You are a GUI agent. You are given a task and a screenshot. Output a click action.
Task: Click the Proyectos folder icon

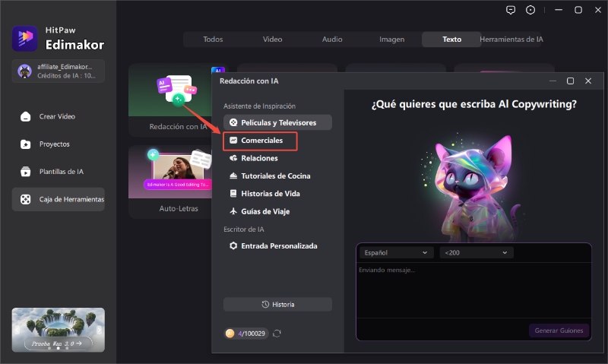point(26,144)
